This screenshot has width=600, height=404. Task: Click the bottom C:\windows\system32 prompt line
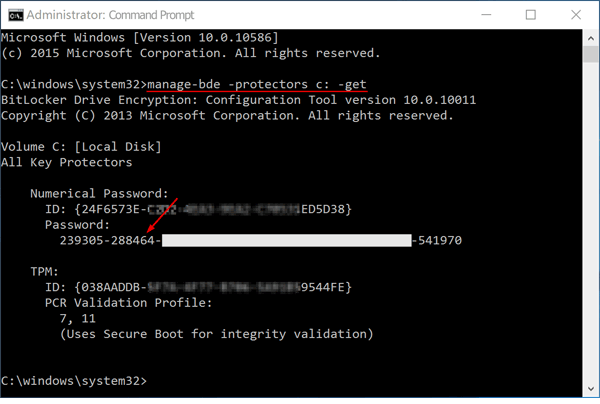point(73,381)
